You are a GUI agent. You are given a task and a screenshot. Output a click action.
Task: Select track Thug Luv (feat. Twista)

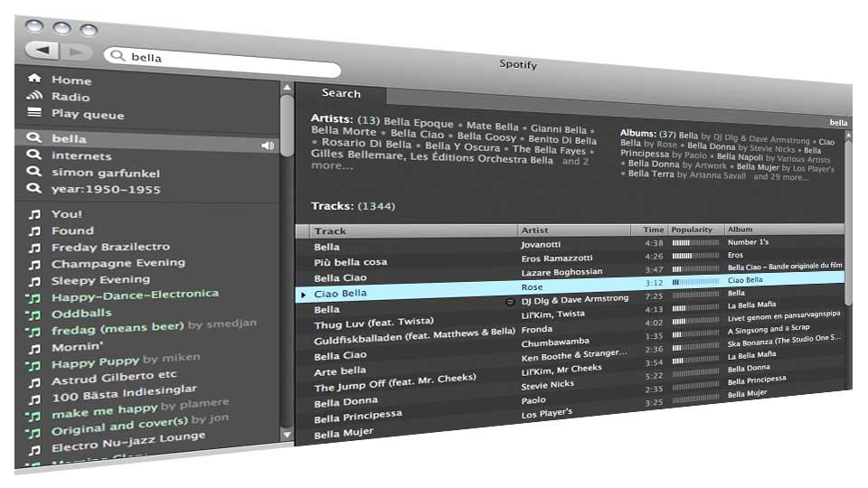[373, 323]
